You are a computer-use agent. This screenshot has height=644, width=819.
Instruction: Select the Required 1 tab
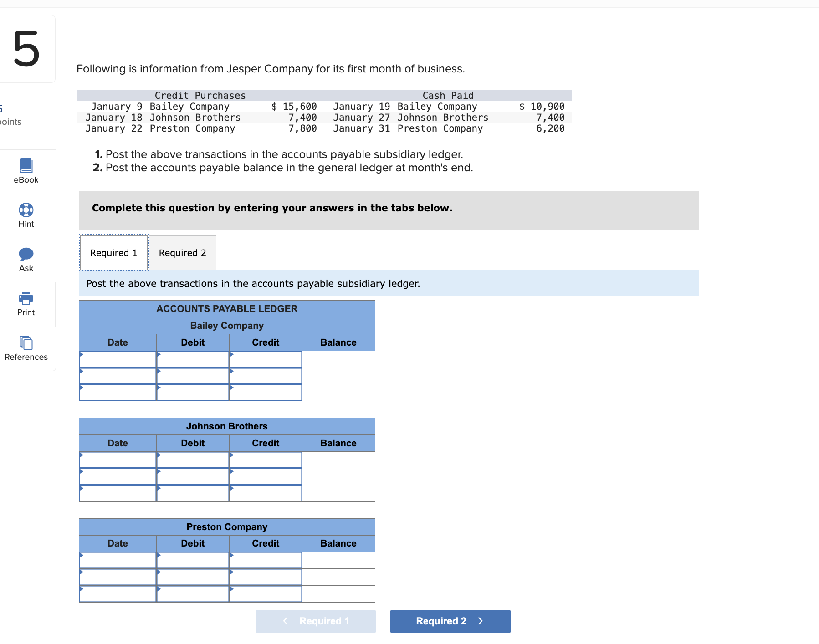[x=113, y=252]
